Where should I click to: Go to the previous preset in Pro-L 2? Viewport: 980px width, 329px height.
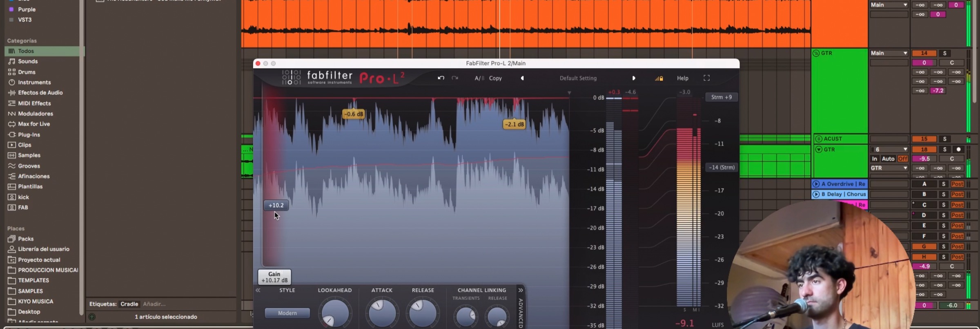point(522,78)
